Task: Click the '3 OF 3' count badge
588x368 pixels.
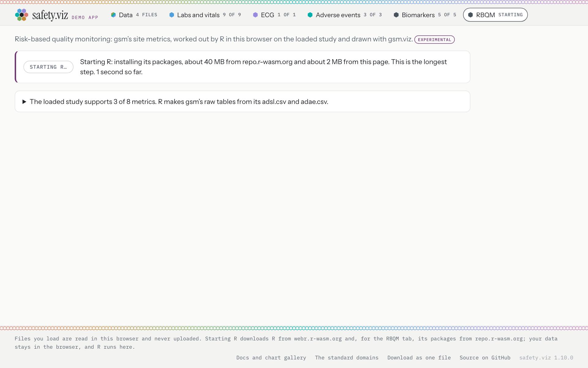Action: tap(373, 15)
